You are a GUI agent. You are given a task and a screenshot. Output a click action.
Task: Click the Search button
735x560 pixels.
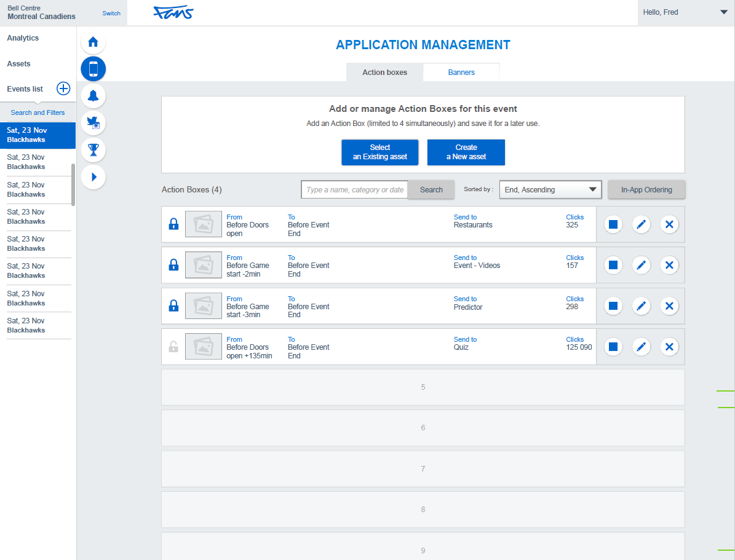pyautogui.click(x=431, y=190)
